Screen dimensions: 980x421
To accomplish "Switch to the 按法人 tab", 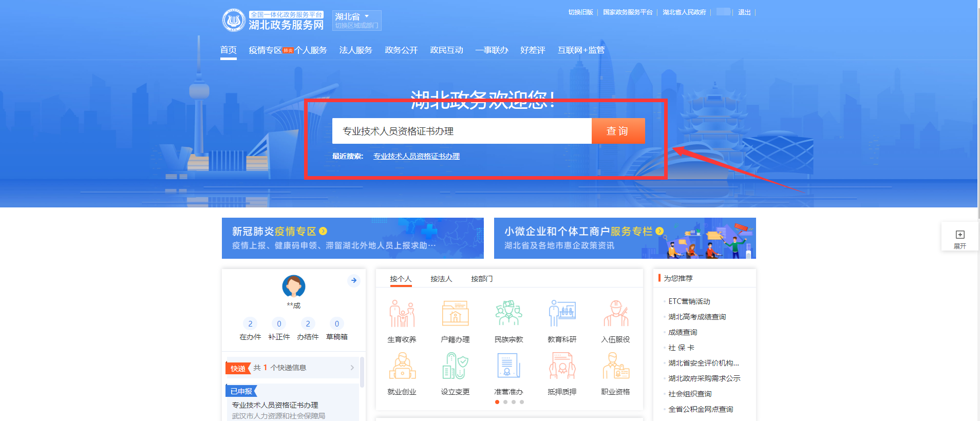I will [x=441, y=279].
